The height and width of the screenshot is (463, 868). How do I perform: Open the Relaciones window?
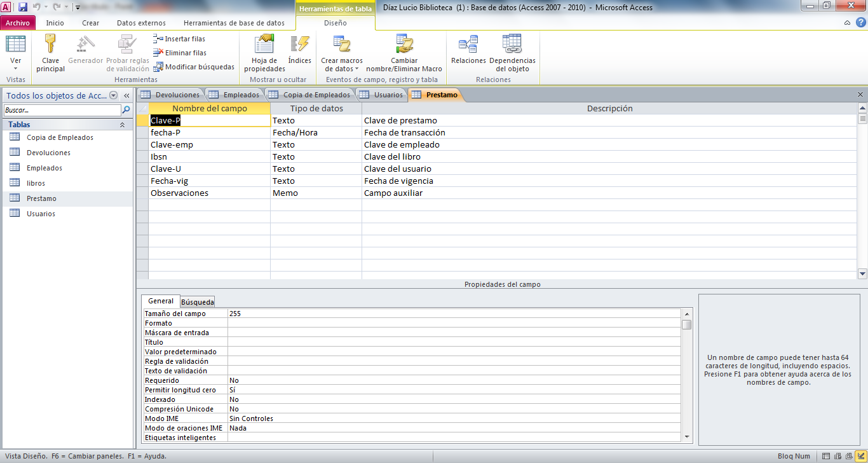(x=468, y=46)
